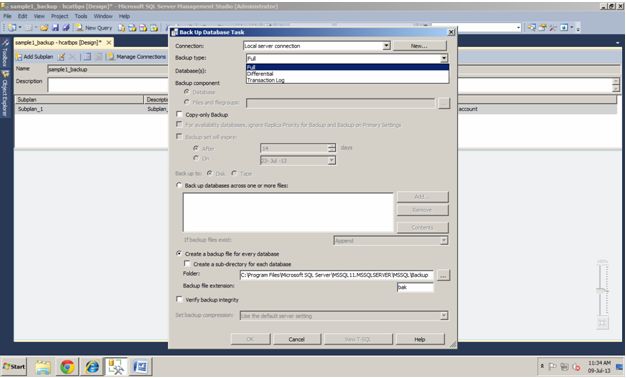Open the File menu

coord(7,16)
